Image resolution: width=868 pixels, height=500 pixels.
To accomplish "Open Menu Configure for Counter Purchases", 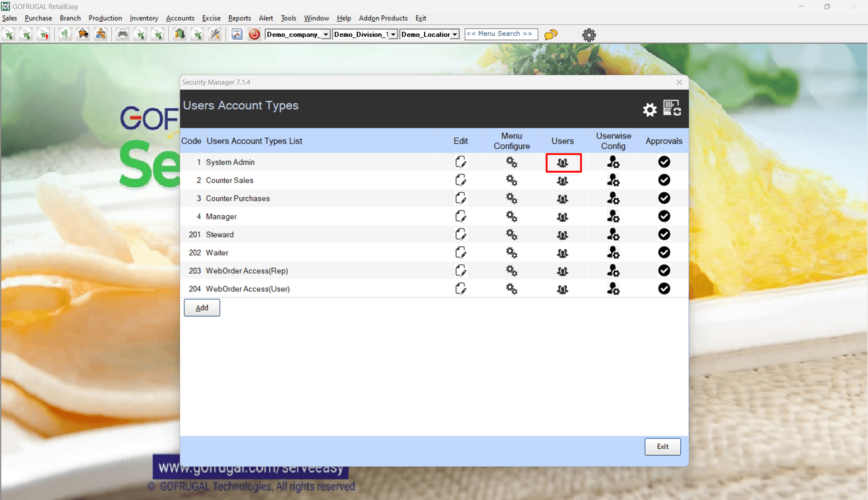I will 512,198.
